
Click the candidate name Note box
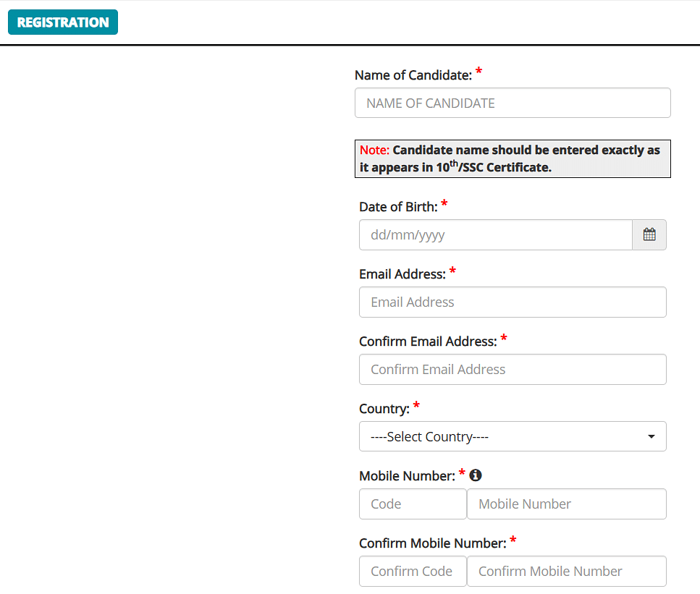tap(513, 158)
